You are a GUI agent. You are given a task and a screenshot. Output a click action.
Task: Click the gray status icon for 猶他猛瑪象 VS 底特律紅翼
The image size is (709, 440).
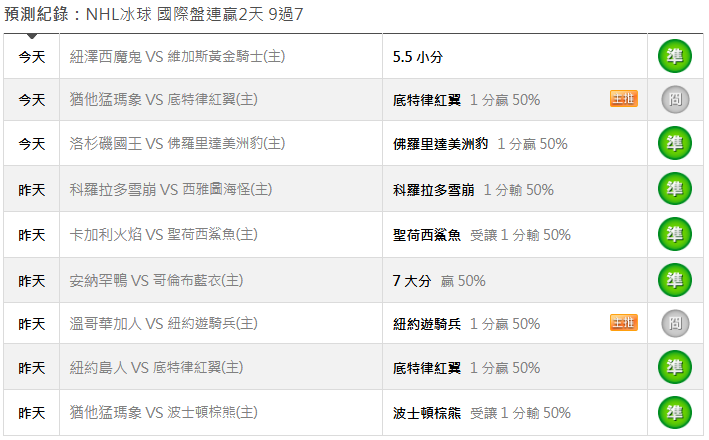(674, 99)
